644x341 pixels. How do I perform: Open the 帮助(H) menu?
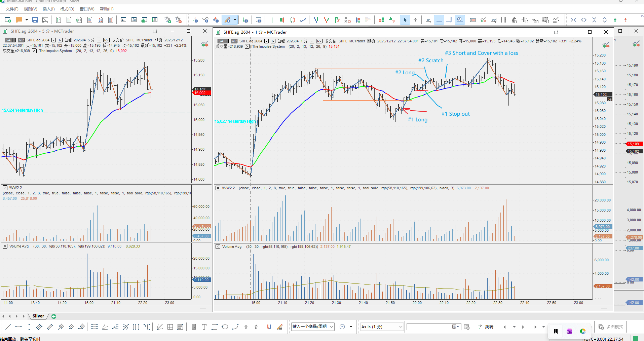coord(107,9)
